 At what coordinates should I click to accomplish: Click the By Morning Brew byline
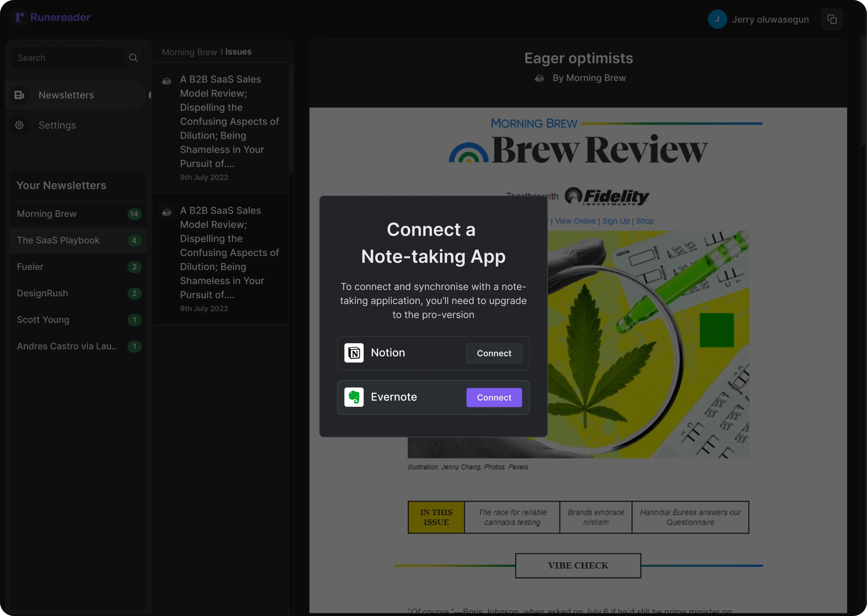point(589,78)
